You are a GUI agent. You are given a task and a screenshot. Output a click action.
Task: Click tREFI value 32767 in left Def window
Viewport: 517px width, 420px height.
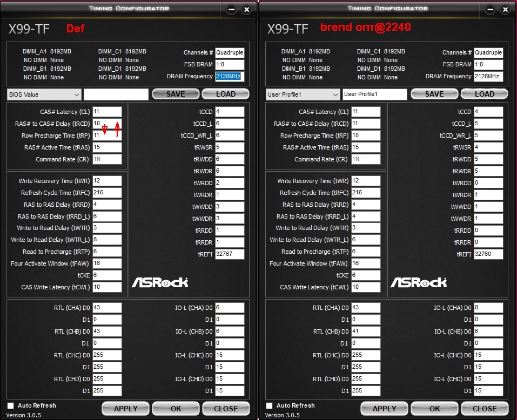click(230, 254)
